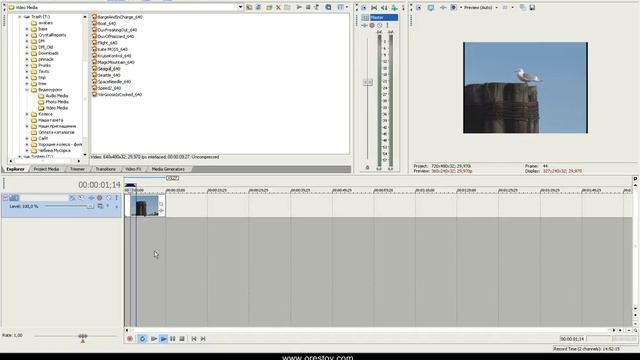Switch to Transitions tab
The image size is (640, 360).
pyautogui.click(x=105, y=169)
